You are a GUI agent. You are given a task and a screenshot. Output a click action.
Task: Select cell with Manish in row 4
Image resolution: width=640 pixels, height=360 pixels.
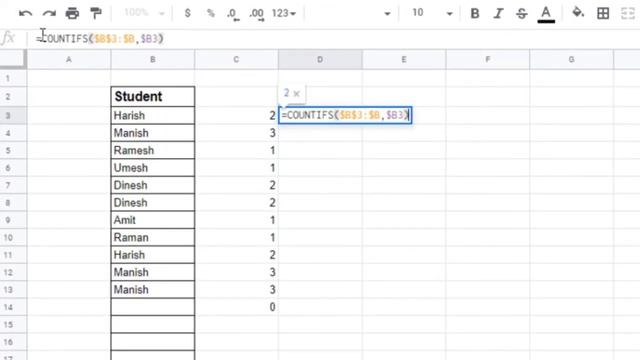(153, 133)
